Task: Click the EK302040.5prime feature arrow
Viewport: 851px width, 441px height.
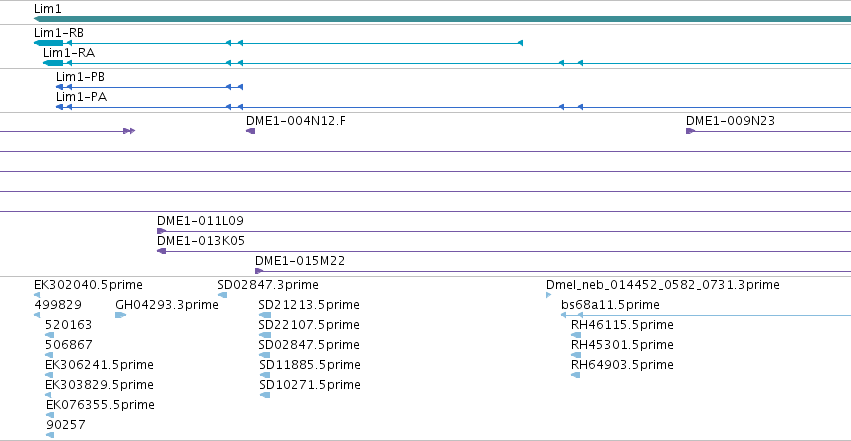Action: coord(37,295)
